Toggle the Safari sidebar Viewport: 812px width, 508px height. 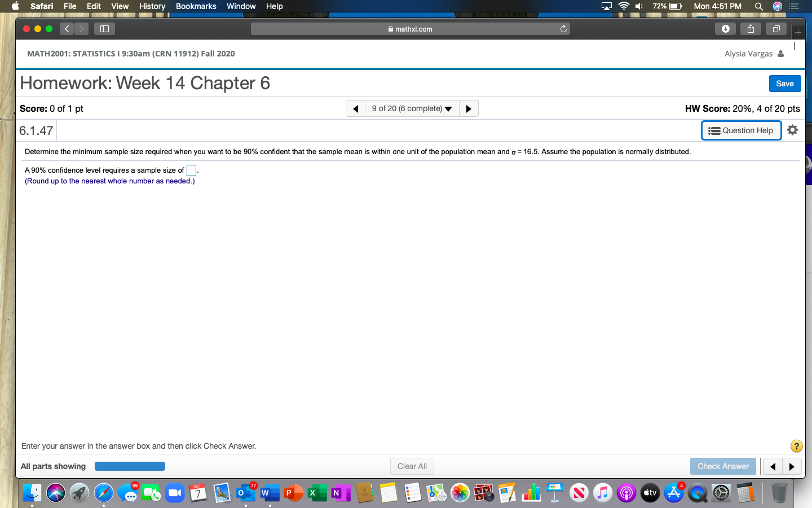tap(104, 29)
